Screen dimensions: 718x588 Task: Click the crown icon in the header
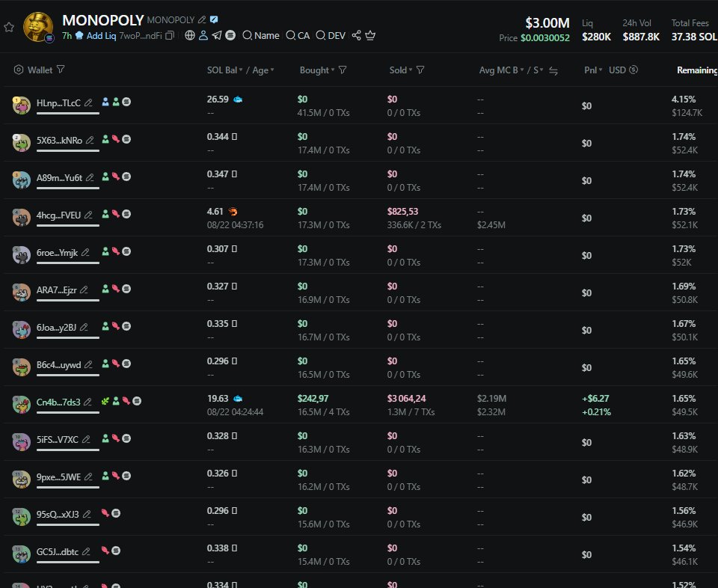click(x=370, y=35)
